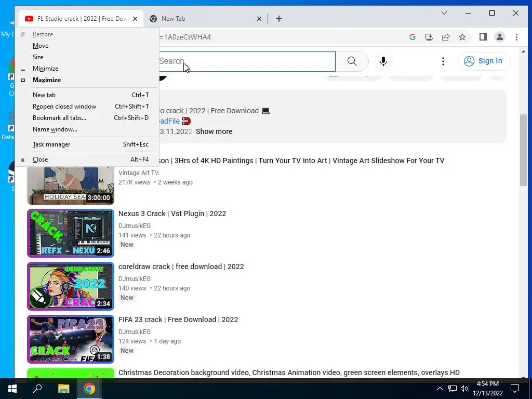Close the FL Studio crack tab
The width and height of the screenshot is (532, 399).
pos(135,19)
